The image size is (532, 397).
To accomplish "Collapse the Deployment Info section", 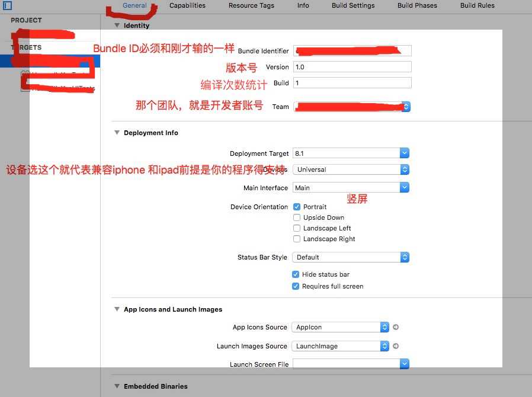I will (117, 132).
